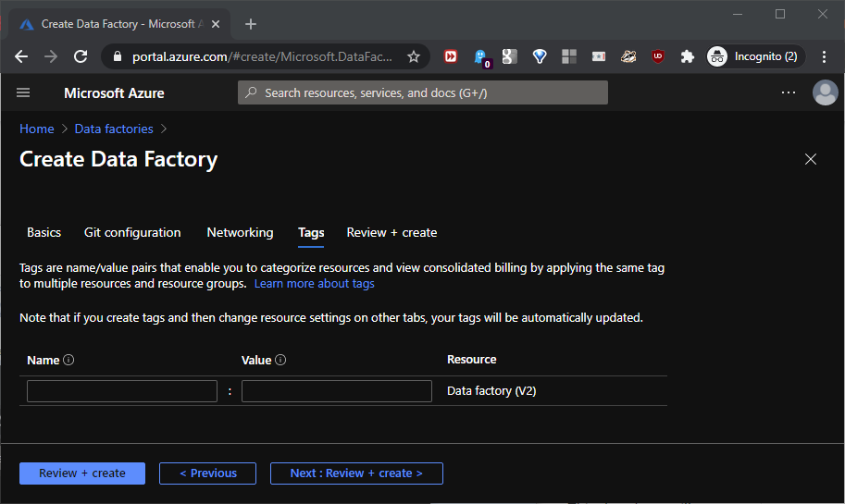
Task: Click the Value info tooltip icon
Action: click(280, 360)
